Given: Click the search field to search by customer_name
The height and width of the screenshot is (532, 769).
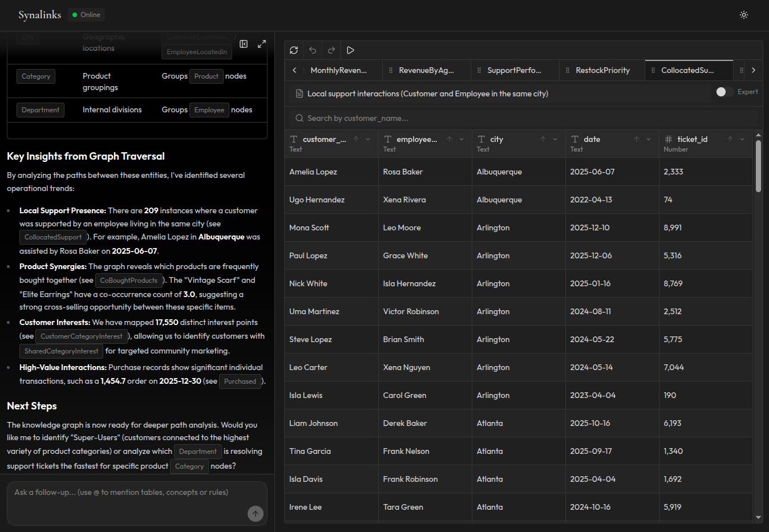Looking at the screenshot, I should 399,118.
